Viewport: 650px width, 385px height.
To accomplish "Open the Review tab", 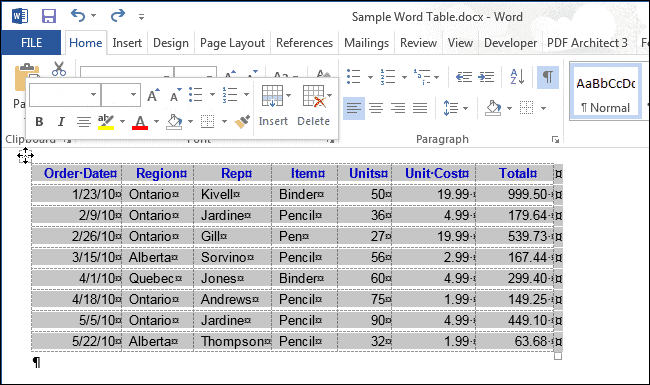I will (x=418, y=43).
